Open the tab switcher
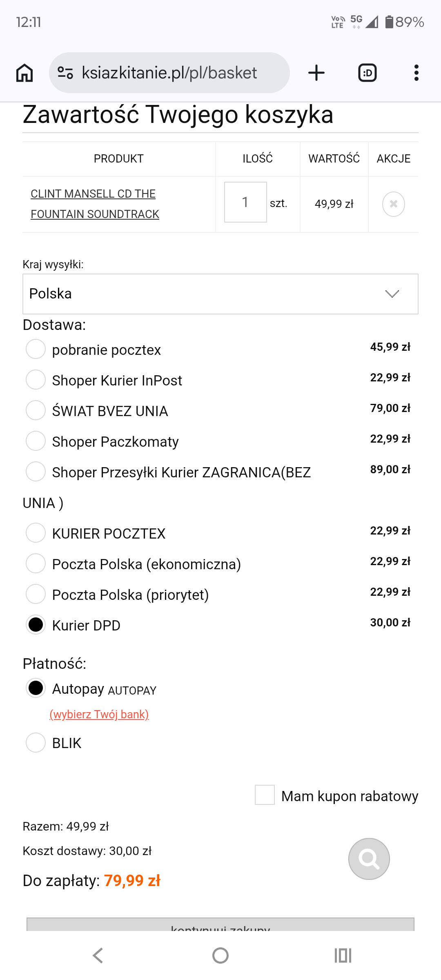The width and height of the screenshot is (441, 980). (367, 73)
